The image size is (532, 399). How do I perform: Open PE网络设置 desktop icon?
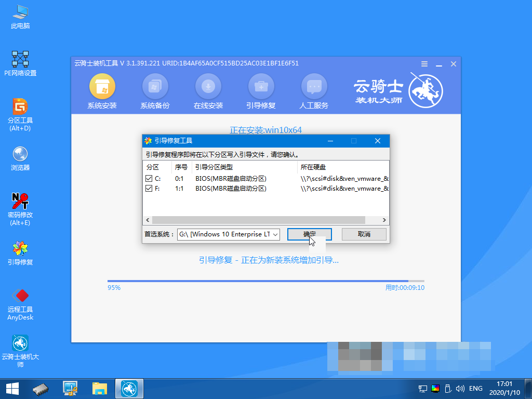20,63
